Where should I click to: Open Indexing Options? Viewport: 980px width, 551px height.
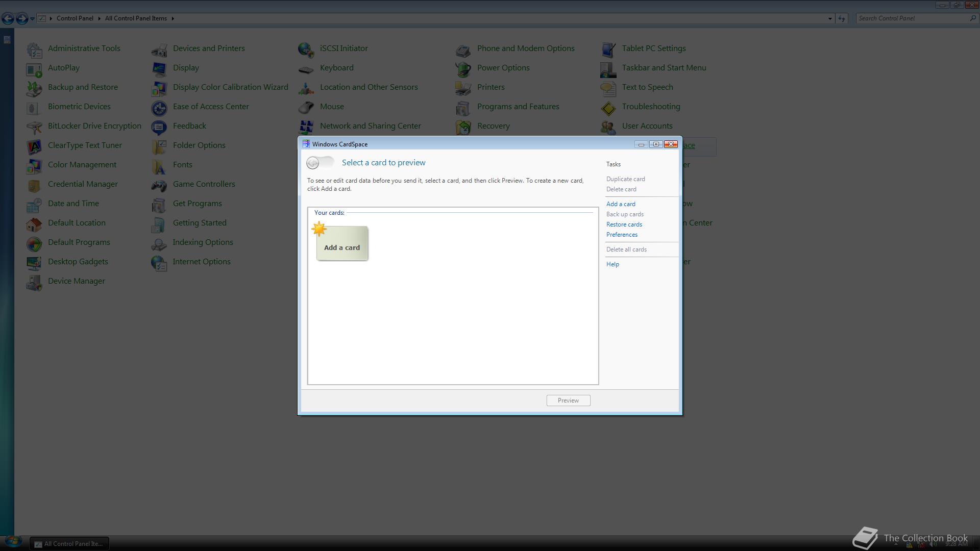tap(203, 242)
